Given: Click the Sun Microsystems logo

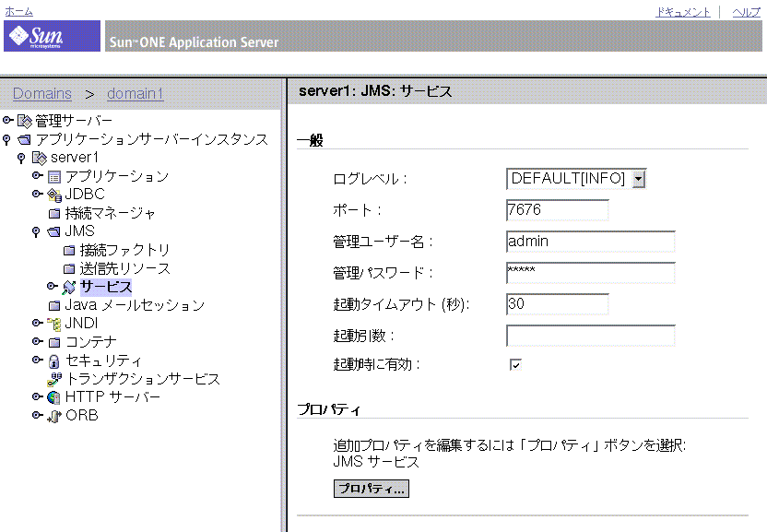Looking at the screenshot, I should 52,36.
